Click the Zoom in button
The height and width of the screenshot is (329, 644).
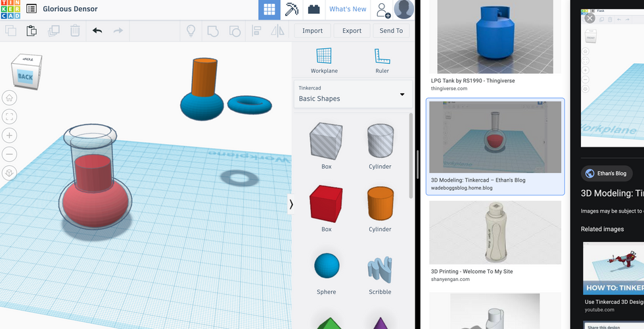coord(9,136)
